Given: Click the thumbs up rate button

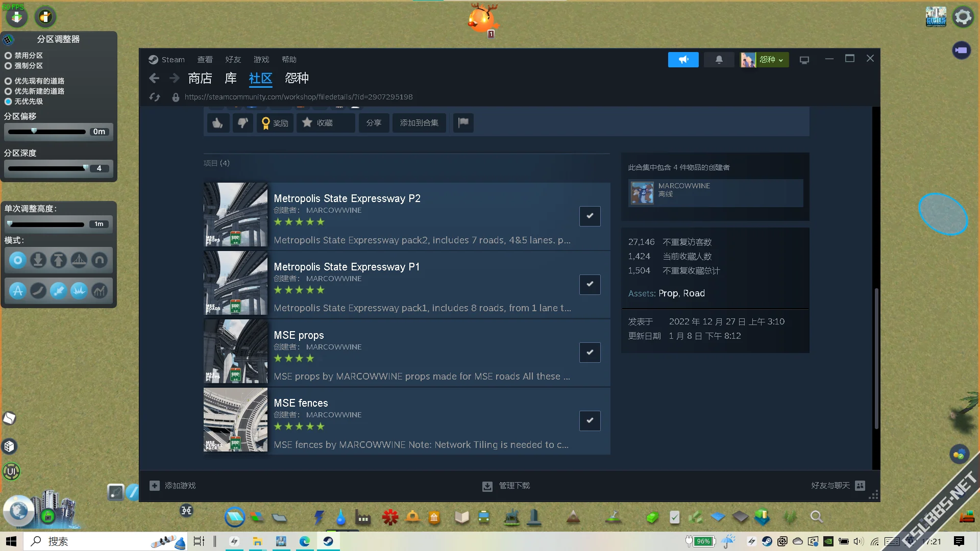Looking at the screenshot, I should coord(218,123).
